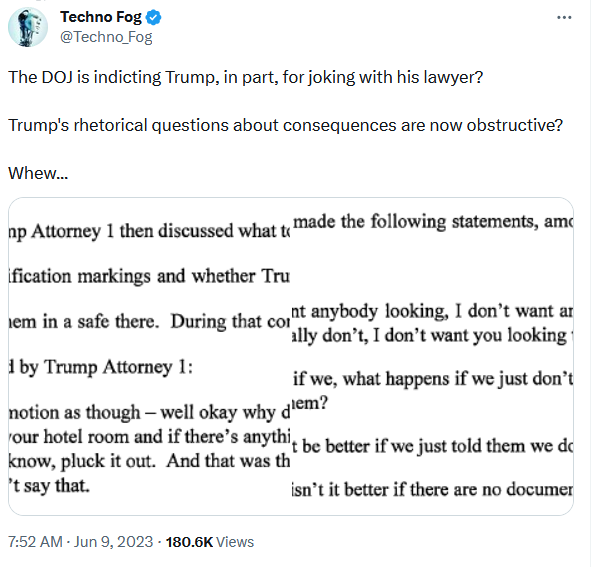Click the blue verified checkmark badge
This screenshot has height=567, width=593.
(x=154, y=17)
